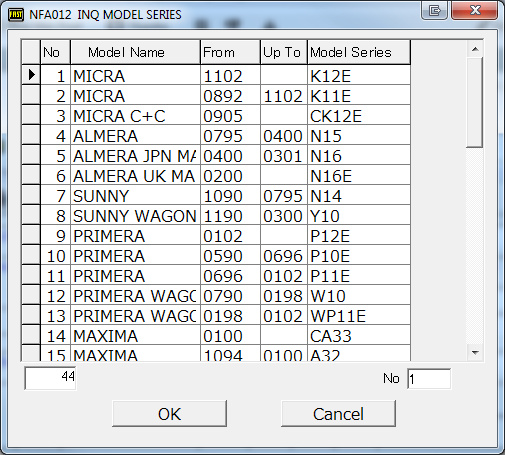The width and height of the screenshot is (505, 455).
Task: Click the From value '0905' in row 3
Action: 230,115
